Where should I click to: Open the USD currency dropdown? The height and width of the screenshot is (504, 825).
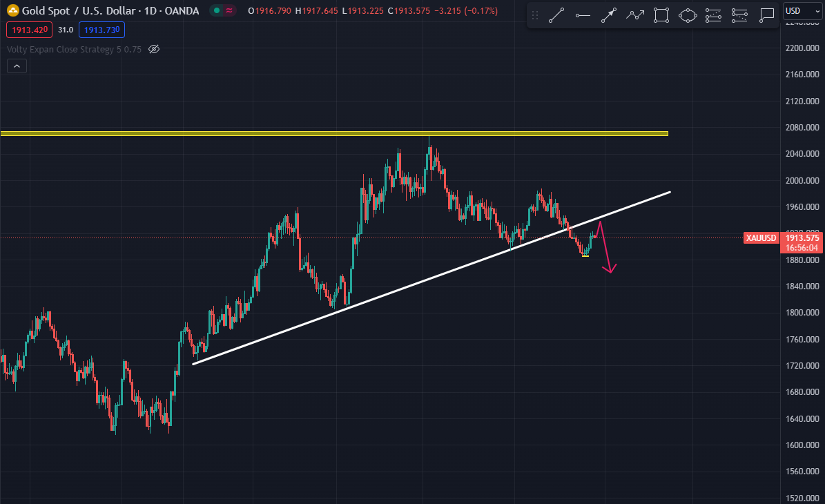click(x=801, y=10)
